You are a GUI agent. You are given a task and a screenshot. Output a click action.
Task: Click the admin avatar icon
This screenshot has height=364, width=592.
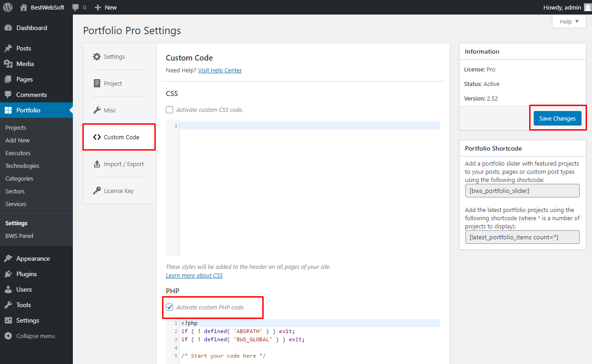point(587,7)
